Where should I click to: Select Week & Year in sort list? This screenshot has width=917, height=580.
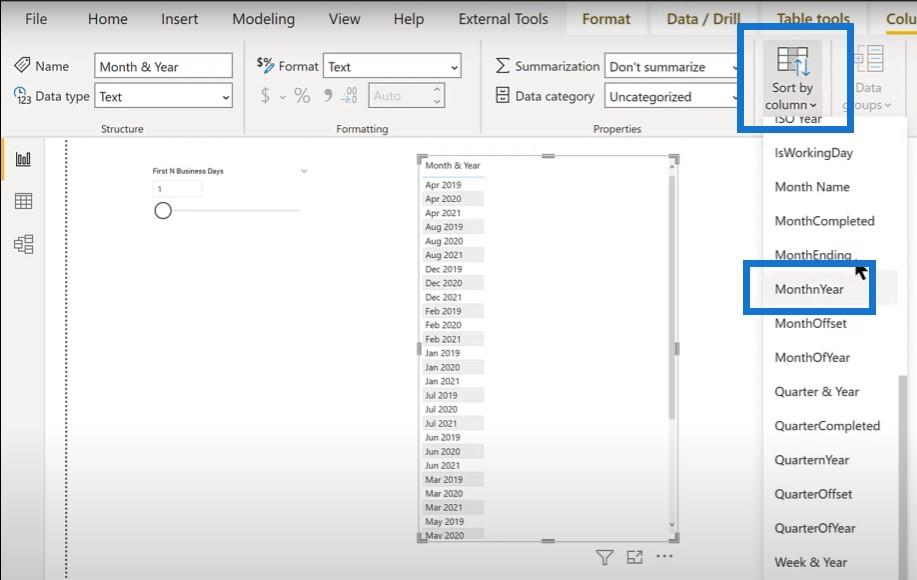(811, 562)
